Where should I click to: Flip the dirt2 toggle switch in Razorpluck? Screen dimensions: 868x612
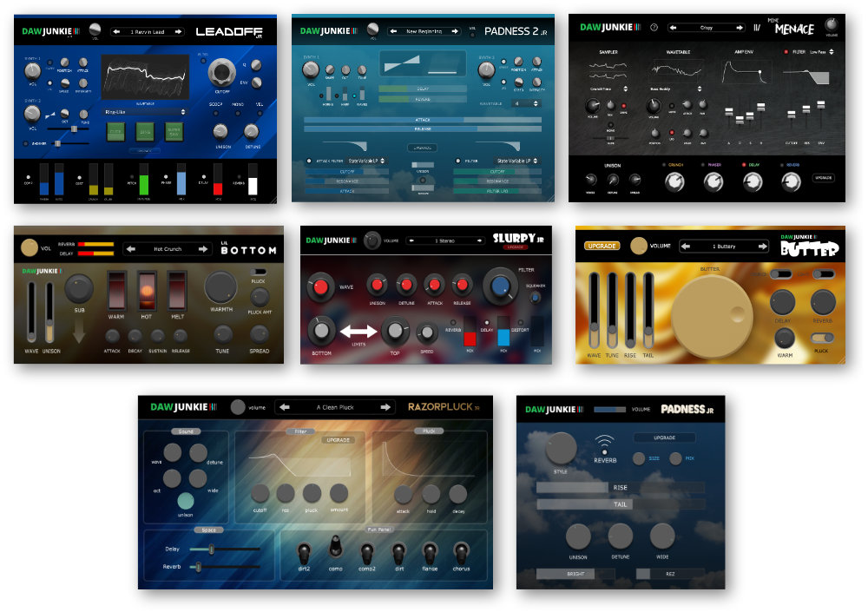304,553
